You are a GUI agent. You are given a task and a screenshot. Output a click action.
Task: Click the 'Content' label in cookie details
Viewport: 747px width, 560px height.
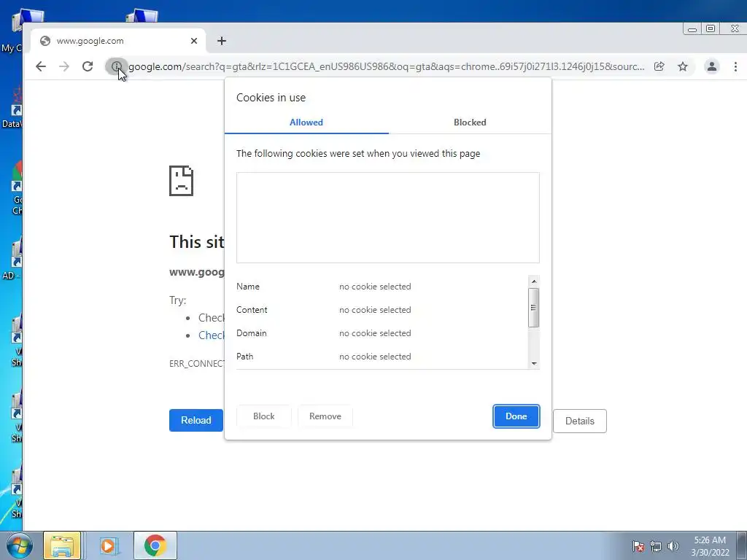coord(252,309)
